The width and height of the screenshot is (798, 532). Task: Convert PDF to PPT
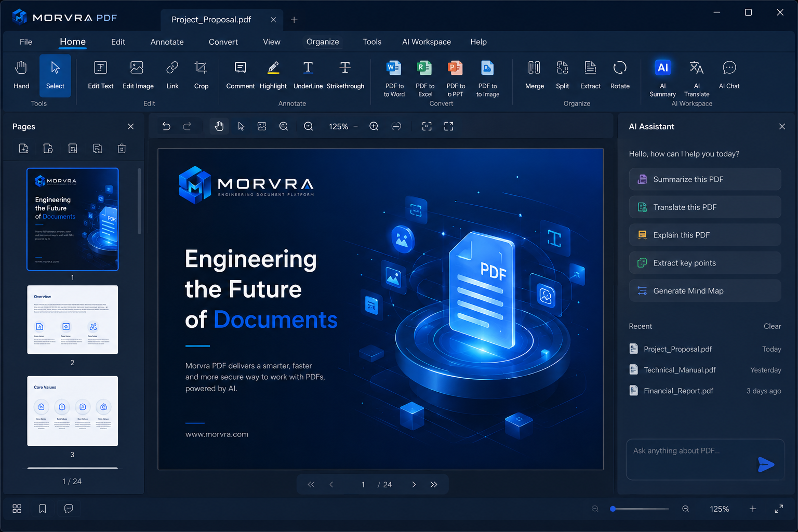click(x=456, y=78)
